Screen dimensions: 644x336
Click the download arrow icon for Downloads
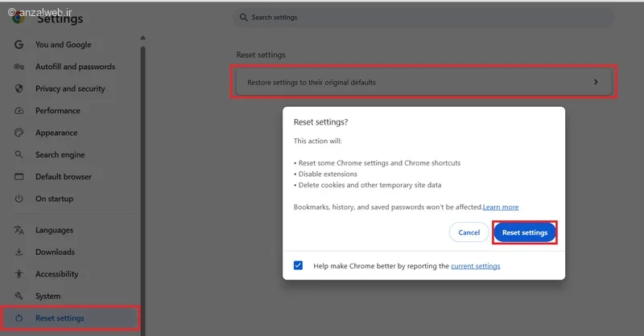point(19,252)
